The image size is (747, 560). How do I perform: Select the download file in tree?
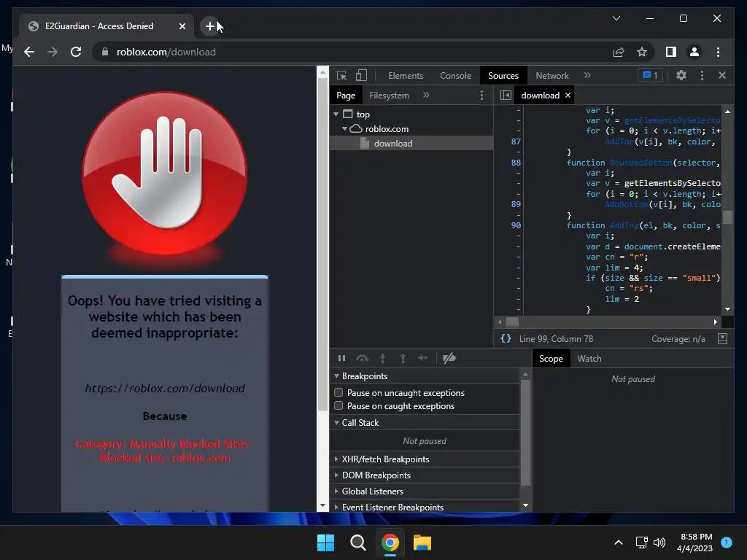[411, 144]
